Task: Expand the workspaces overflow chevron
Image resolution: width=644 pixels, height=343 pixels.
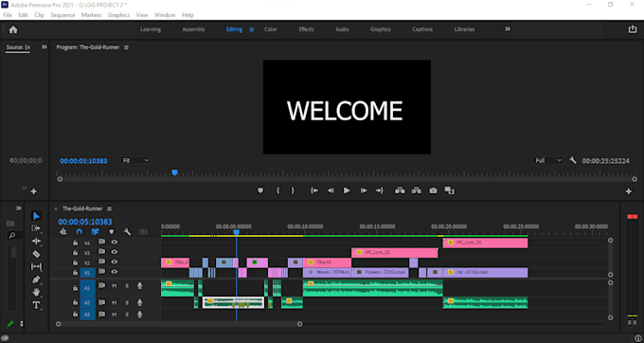Action: [508, 29]
